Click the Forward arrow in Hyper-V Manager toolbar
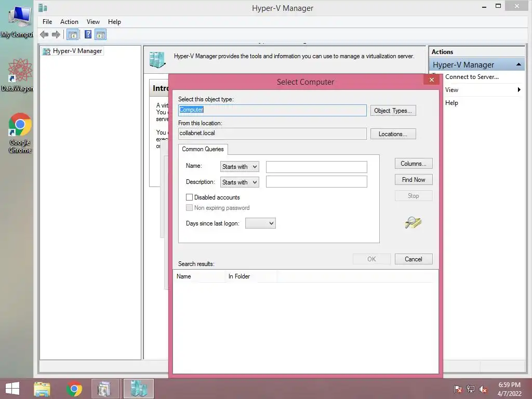532x399 pixels. tap(56, 34)
